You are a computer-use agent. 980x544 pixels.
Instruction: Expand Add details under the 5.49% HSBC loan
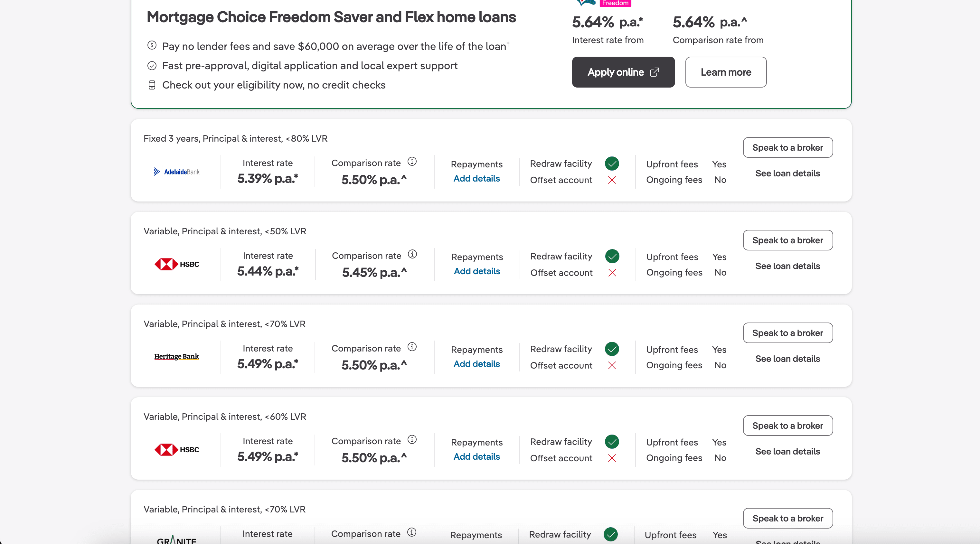(x=476, y=456)
